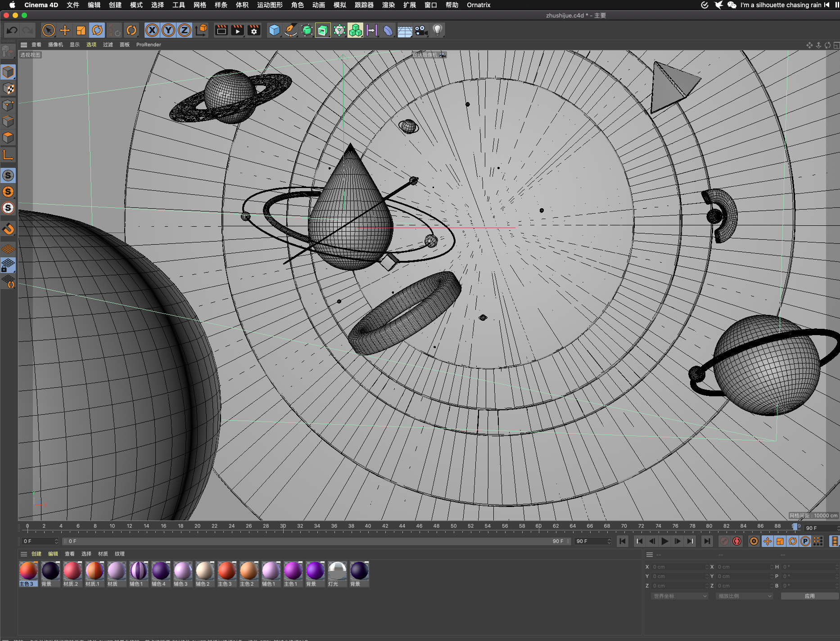840x641 pixels.
Task: Click the Light bulb icon
Action: [x=437, y=31]
